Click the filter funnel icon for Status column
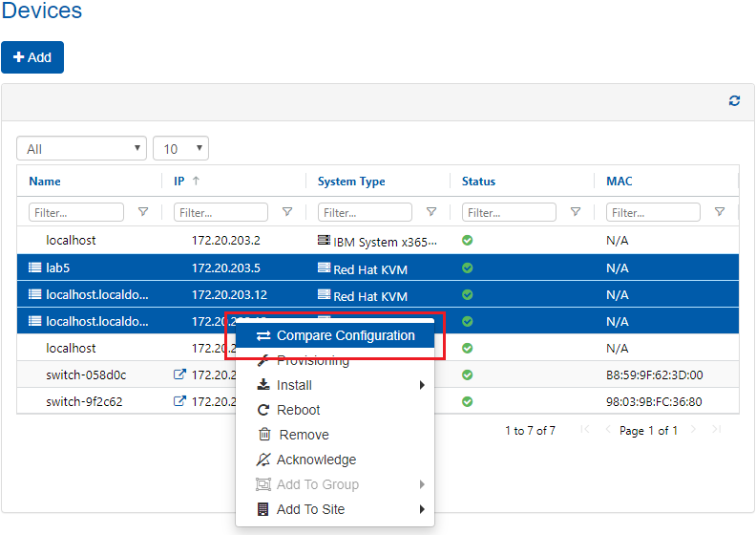Screen dimensions: 756x535 click(576, 212)
